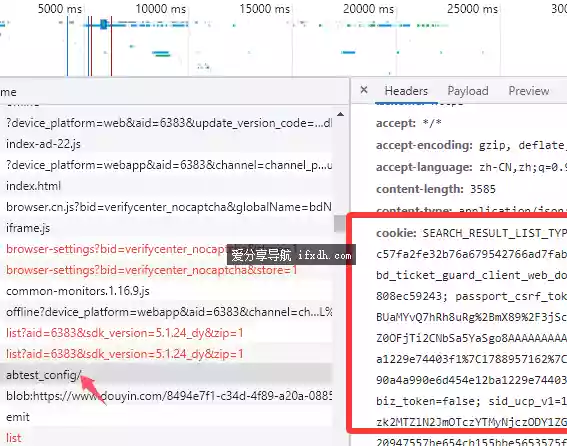Viewport: 567px width, 446px height.
Task: Click the accept-encoding header row
Action: click(x=471, y=145)
